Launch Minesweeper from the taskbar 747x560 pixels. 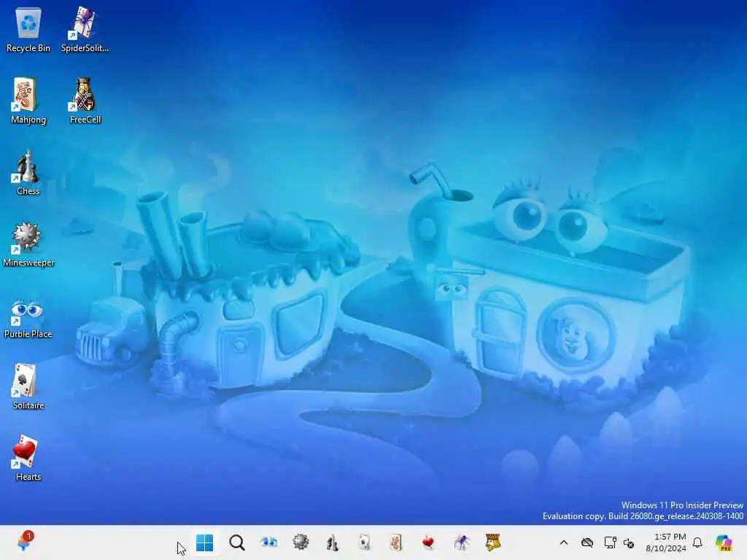[301, 542]
